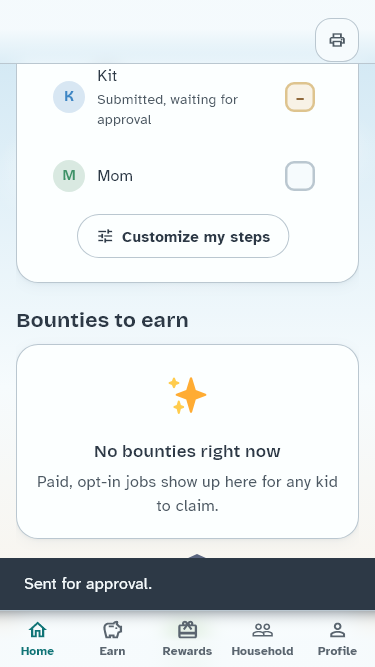Open Customize my steps
The height and width of the screenshot is (667, 375).
(x=183, y=236)
